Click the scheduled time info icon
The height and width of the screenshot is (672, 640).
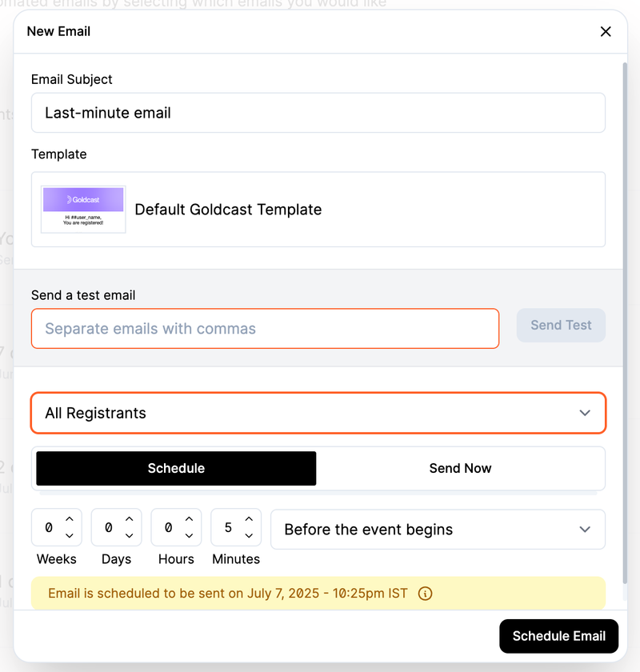pyautogui.click(x=426, y=594)
